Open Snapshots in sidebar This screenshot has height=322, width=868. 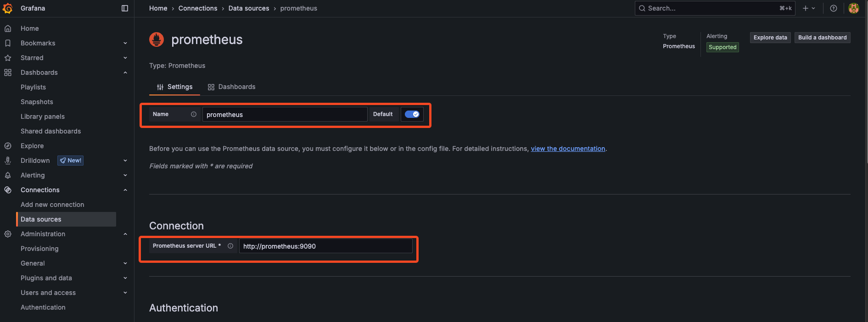[x=37, y=102]
